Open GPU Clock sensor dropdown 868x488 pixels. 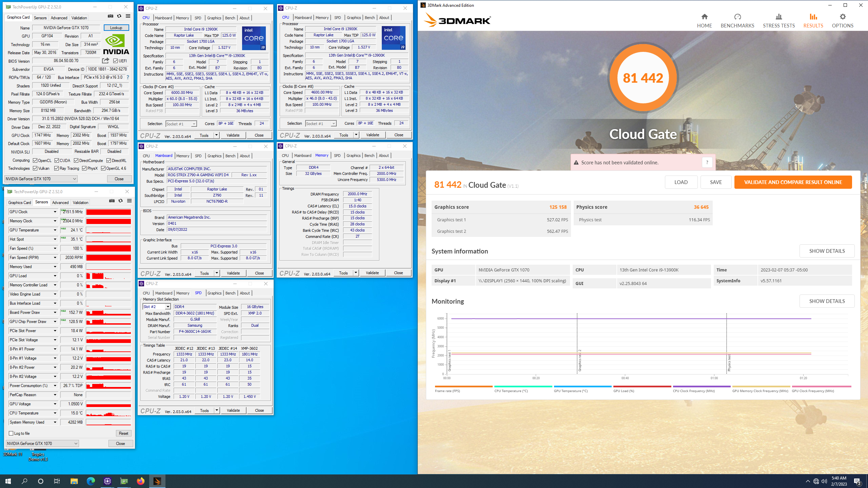(x=55, y=212)
